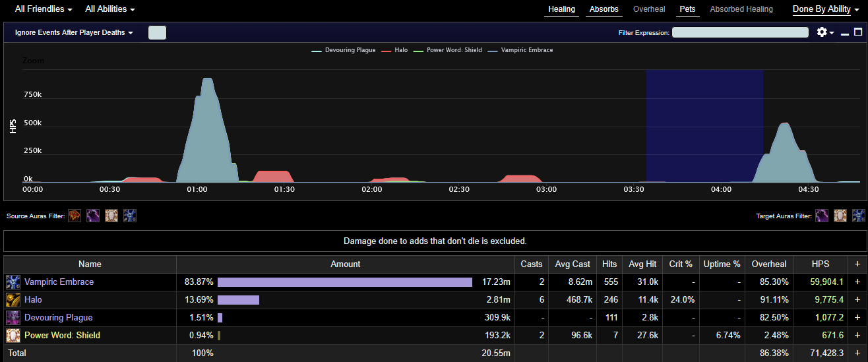Image resolution: width=868 pixels, height=362 pixels.
Task: Open the All Friendlies dropdown
Action: 44,9
